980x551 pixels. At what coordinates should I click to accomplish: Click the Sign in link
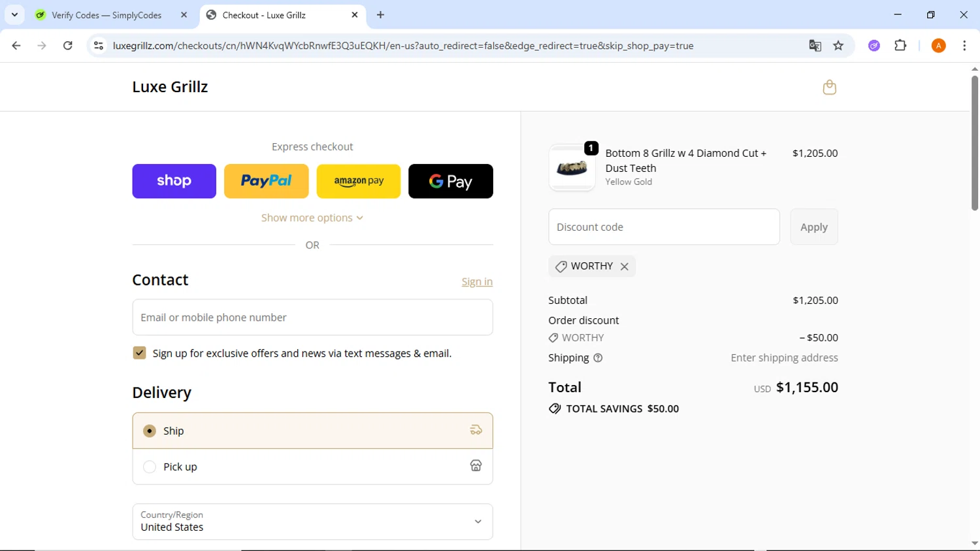pos(477,282)
